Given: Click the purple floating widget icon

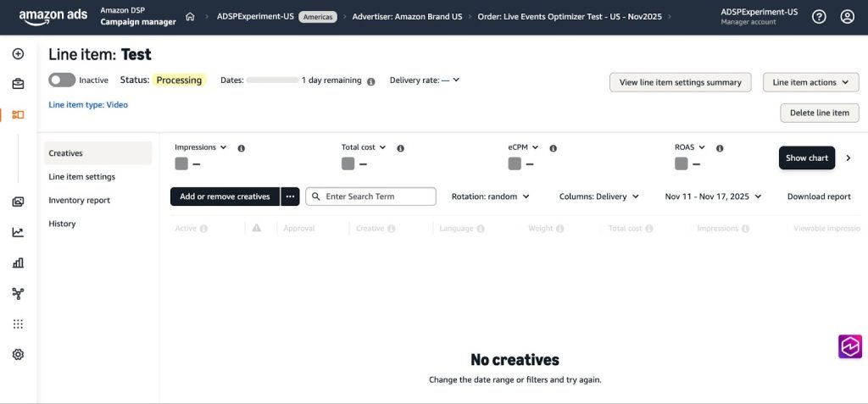Looking at the screenshot, I should (x=849, y=346).
